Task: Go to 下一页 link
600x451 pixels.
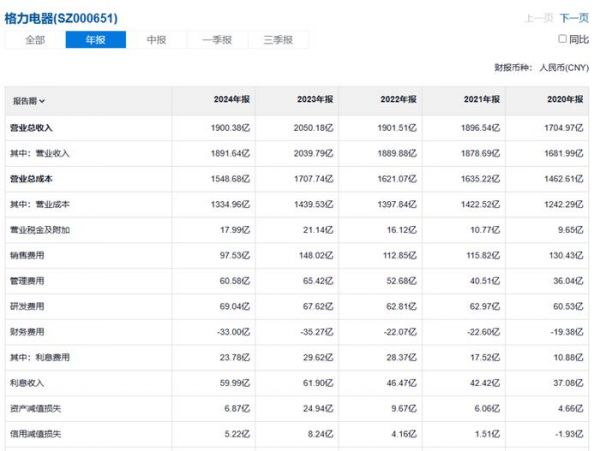Action: coord(573,18)
